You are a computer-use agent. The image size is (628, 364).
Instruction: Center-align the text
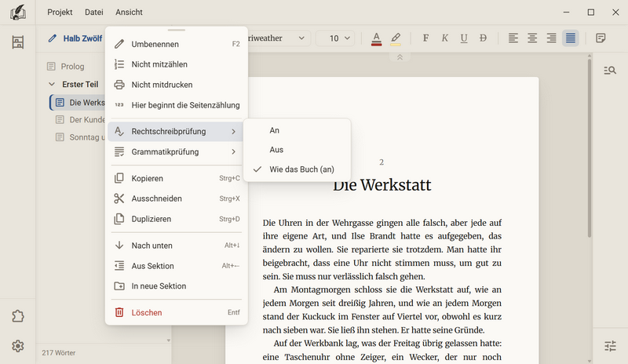(x=532, y=38)
